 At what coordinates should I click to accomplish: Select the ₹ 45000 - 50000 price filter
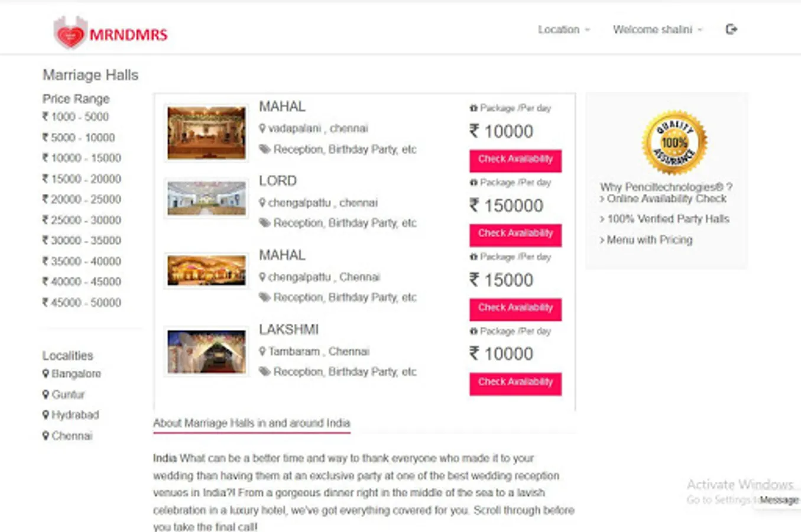tap(82, 303)
